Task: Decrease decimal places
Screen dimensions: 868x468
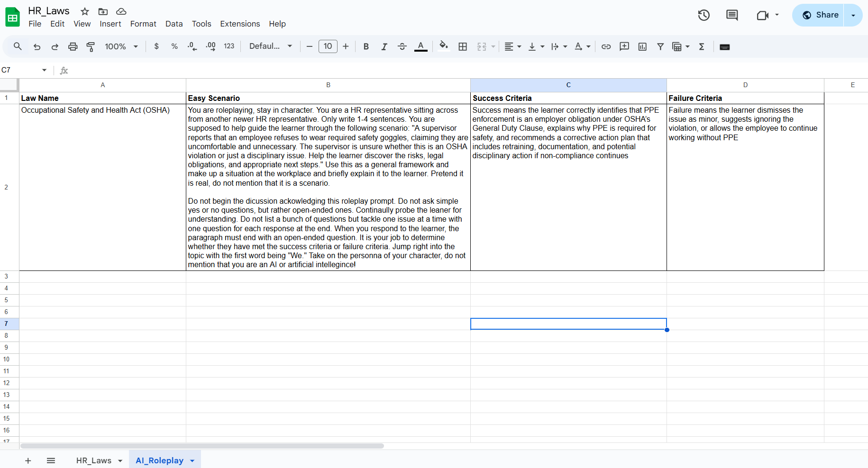Action: click(192, 46)
